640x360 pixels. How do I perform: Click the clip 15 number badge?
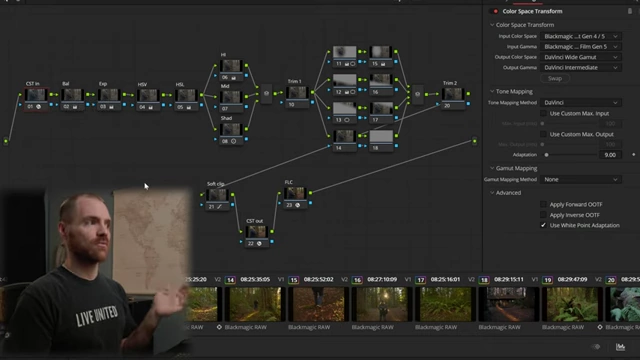[x=293, y=280]
